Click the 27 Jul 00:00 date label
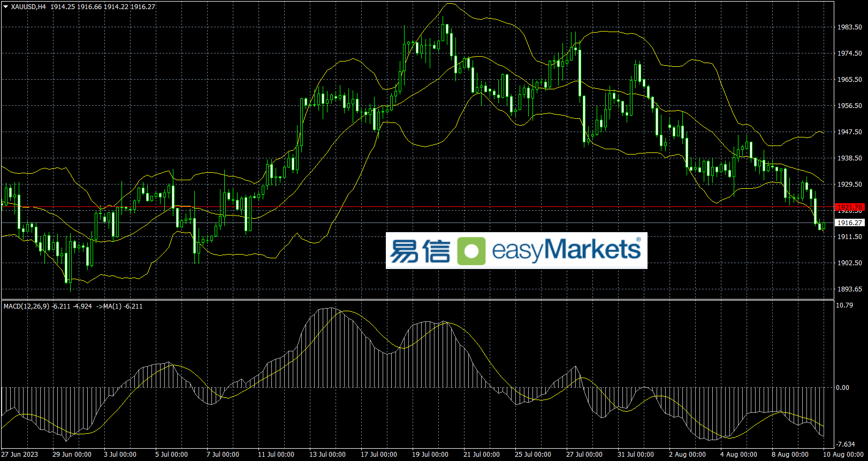This screenshot has height=461, width=868. click(x=584, y=455)
